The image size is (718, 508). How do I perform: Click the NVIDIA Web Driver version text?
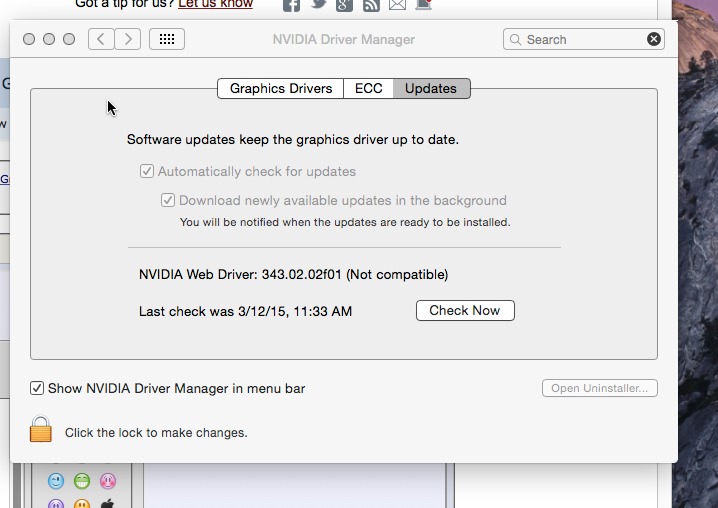[x=294, y=274]
